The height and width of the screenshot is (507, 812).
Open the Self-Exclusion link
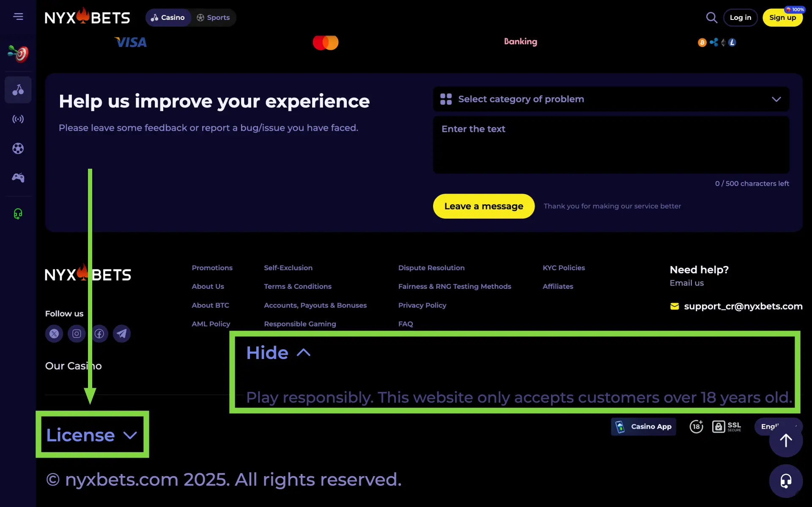(288, 268)
